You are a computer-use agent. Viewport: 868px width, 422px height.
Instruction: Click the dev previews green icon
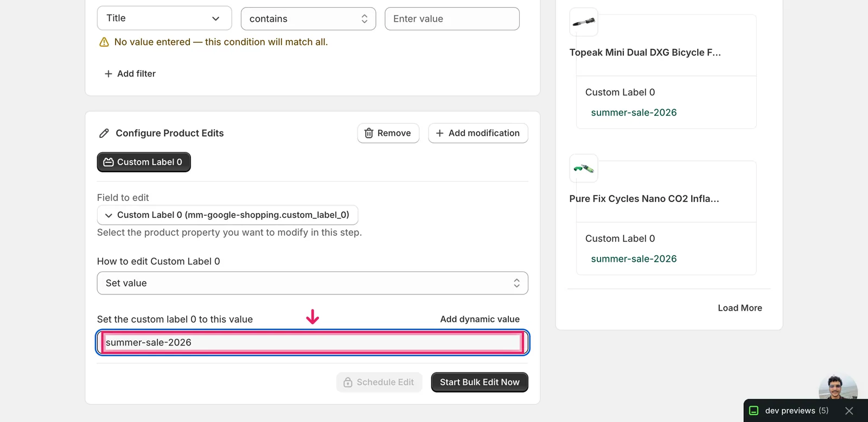(754, 411)
